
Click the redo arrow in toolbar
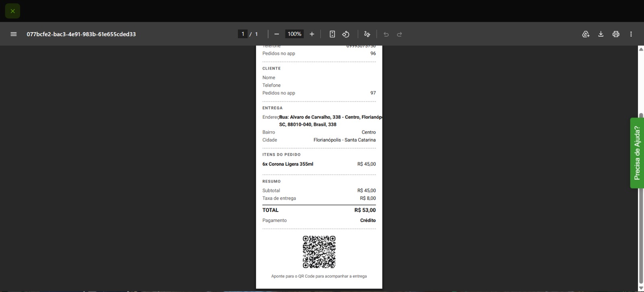[400, 34]
